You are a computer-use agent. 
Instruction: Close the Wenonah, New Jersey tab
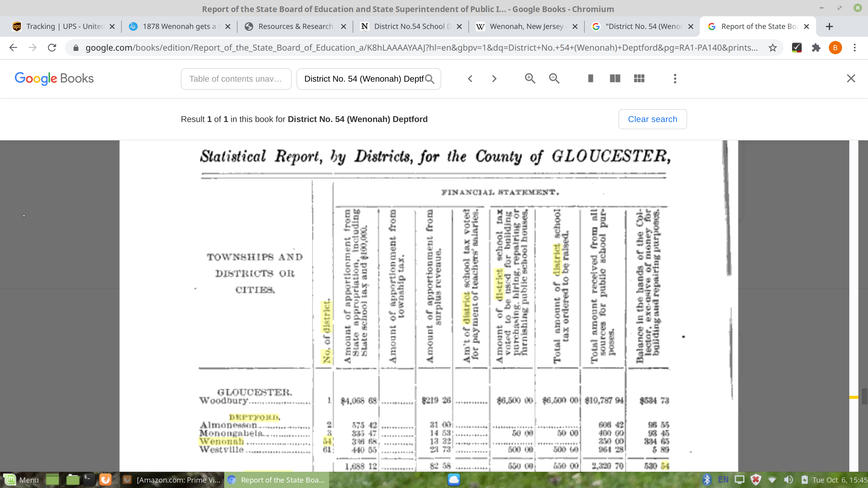tap(575, 26)
